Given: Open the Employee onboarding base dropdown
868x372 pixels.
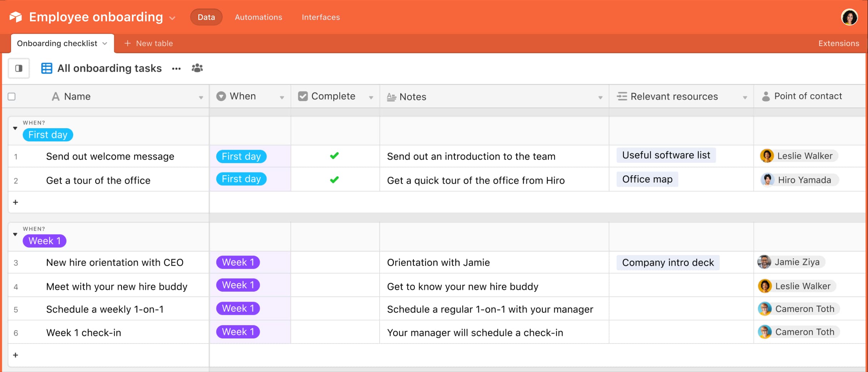Looking at the screenshot, I should click(x=172, y=18).
